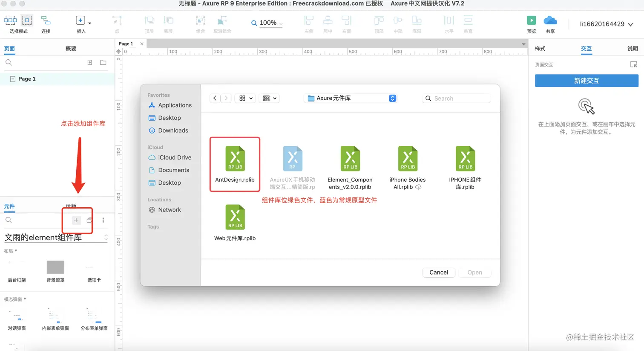The image size is (644, 351).
Task: Click the 水平 distribute horizontally icon
Action: (449, 20)
